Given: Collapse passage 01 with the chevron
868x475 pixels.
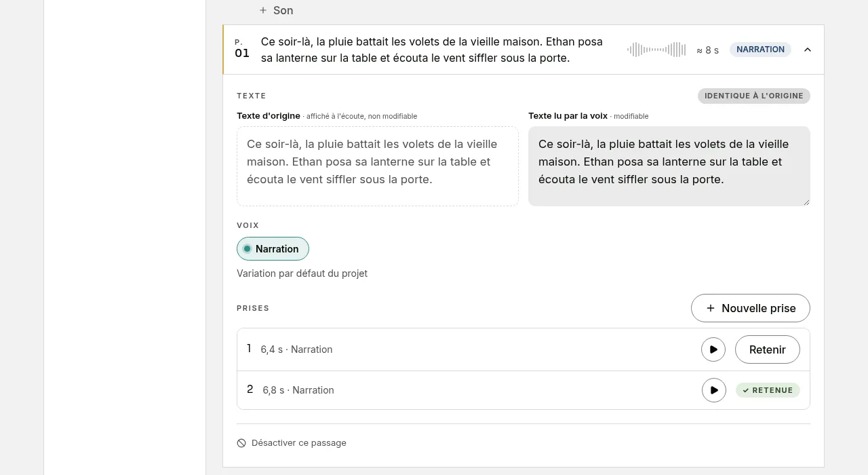Looking at the screenshot, I should pyautogui.click(x=807, y=50).
